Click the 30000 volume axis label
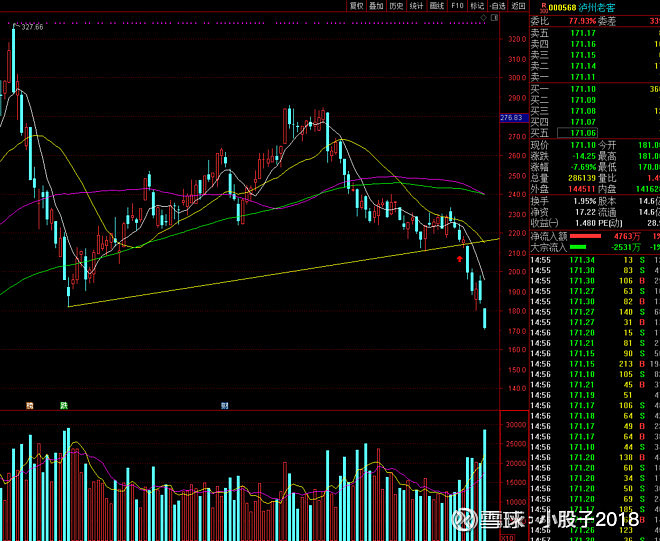This screenshot has height=541, width=660. (516, 425)
